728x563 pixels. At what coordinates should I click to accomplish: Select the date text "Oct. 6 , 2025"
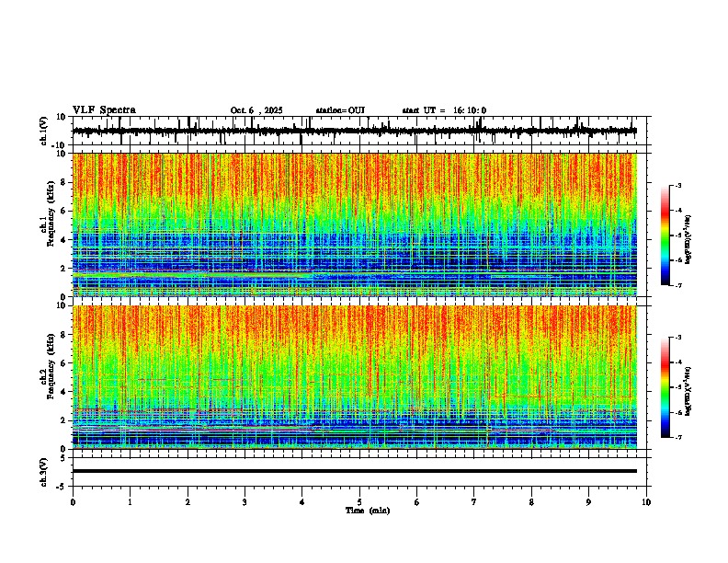[x=256, y=110]
